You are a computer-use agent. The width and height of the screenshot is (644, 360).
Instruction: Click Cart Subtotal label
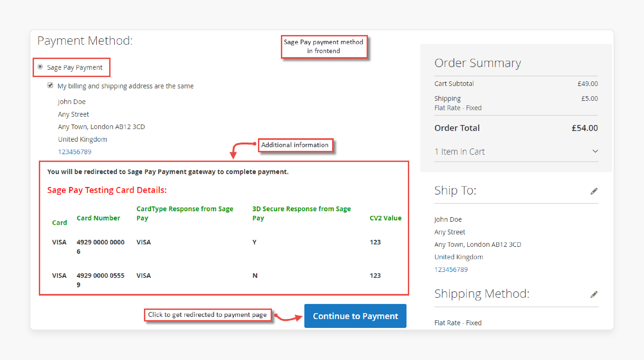pos(454,84)
